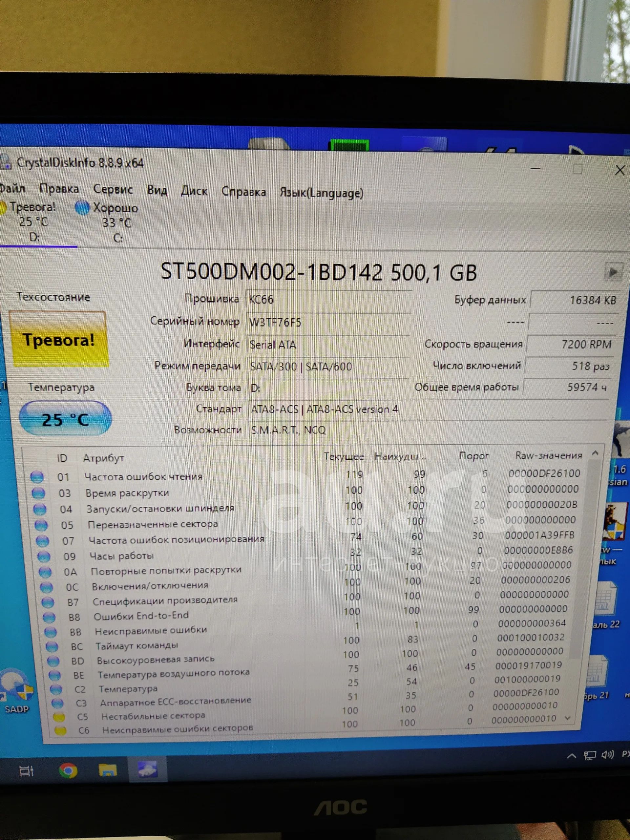Open the Диск menu

pos(194,191)
